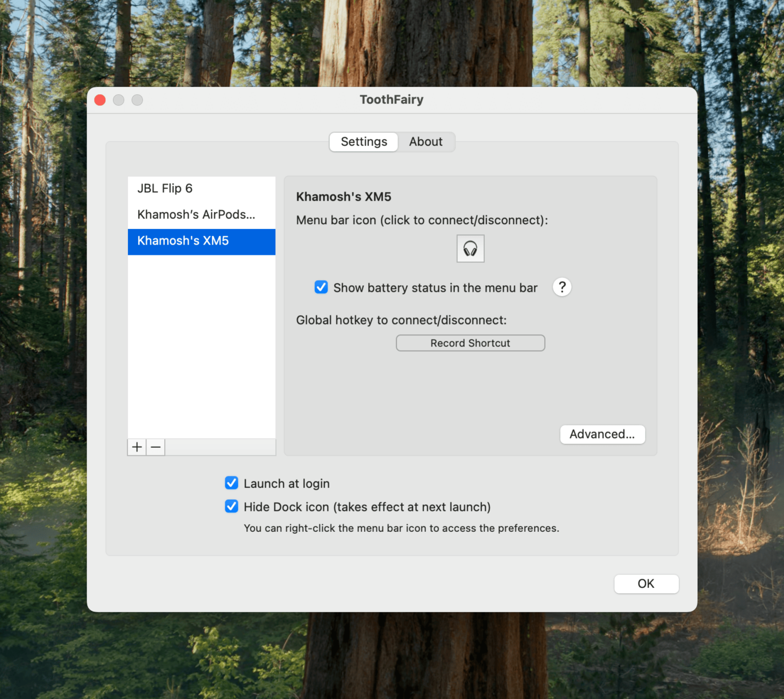Uncheck Launch at login
The image size is (784, 699).
[x=231, y=483]
